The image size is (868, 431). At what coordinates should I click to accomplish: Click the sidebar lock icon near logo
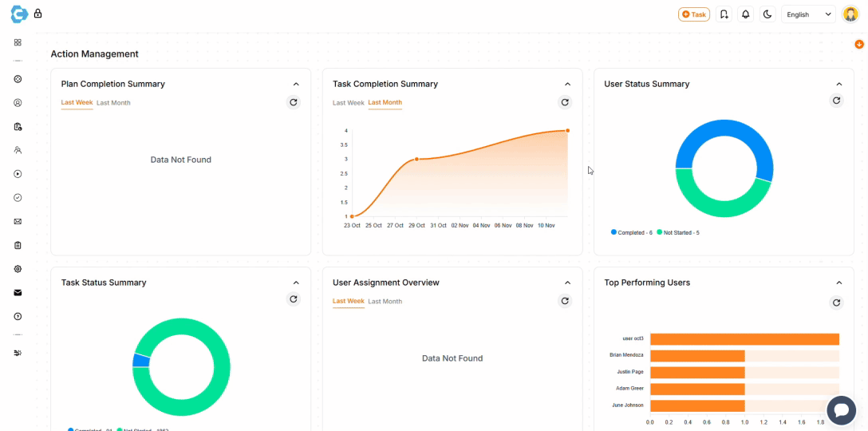tap(37, 14)
